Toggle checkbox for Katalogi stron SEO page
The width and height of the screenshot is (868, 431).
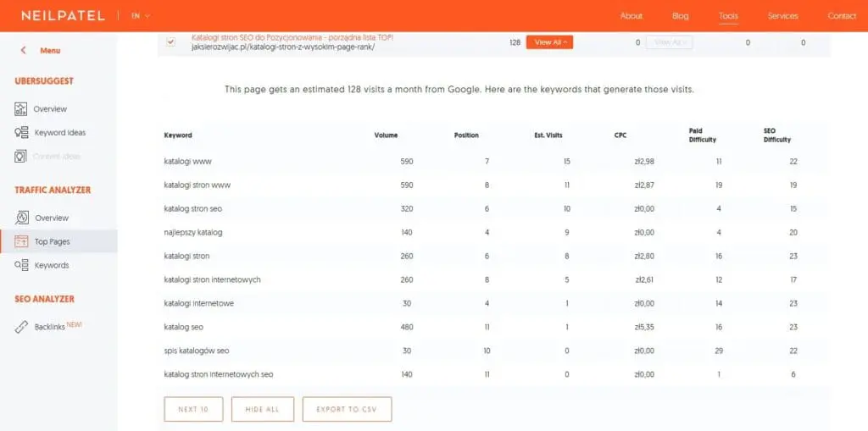pyautogui.click(x=170, y=42)
